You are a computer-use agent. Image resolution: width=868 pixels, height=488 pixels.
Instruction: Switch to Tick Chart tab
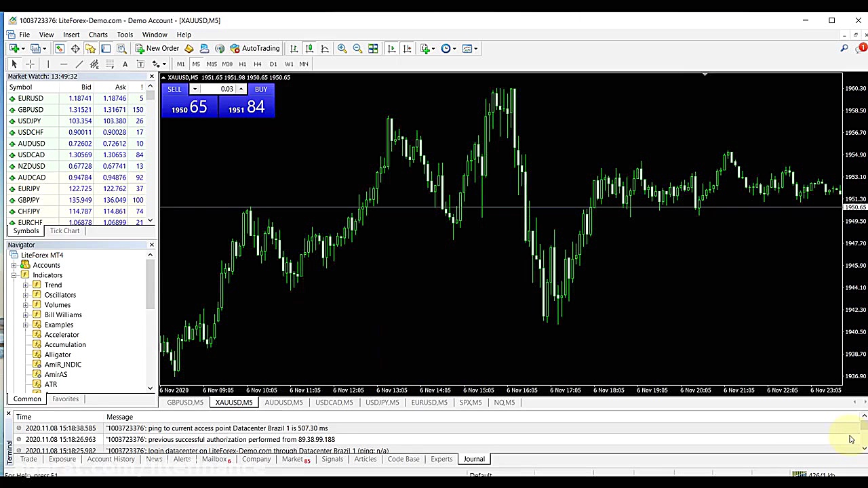tap(64, 231)
